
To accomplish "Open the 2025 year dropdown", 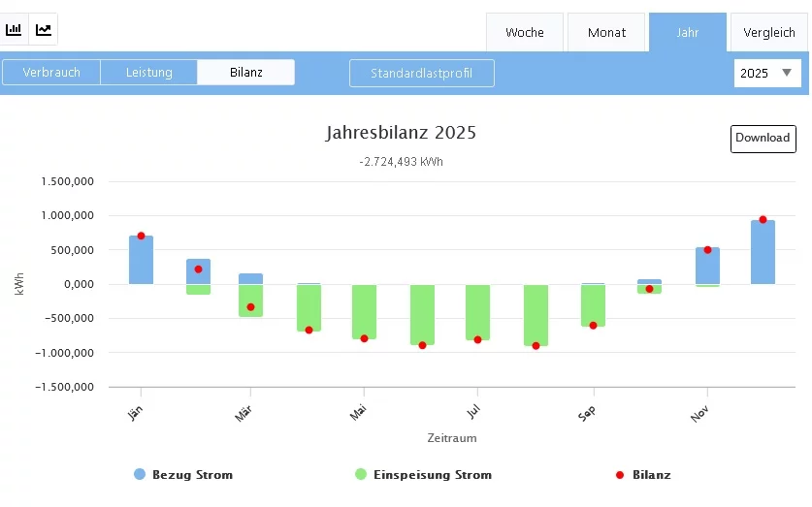I will (767, 73).
